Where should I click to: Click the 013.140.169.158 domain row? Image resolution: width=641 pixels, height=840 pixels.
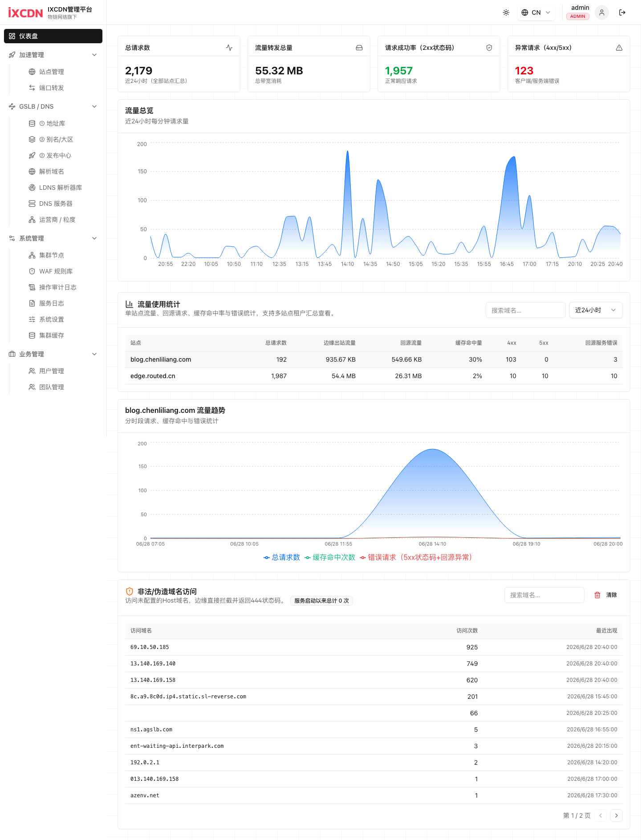(374, 779)
